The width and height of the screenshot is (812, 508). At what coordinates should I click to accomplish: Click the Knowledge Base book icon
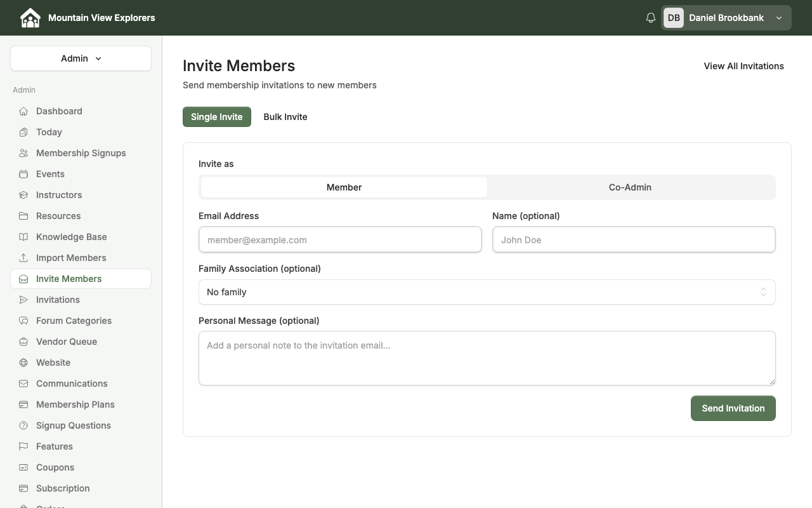(x=23, y=237)
